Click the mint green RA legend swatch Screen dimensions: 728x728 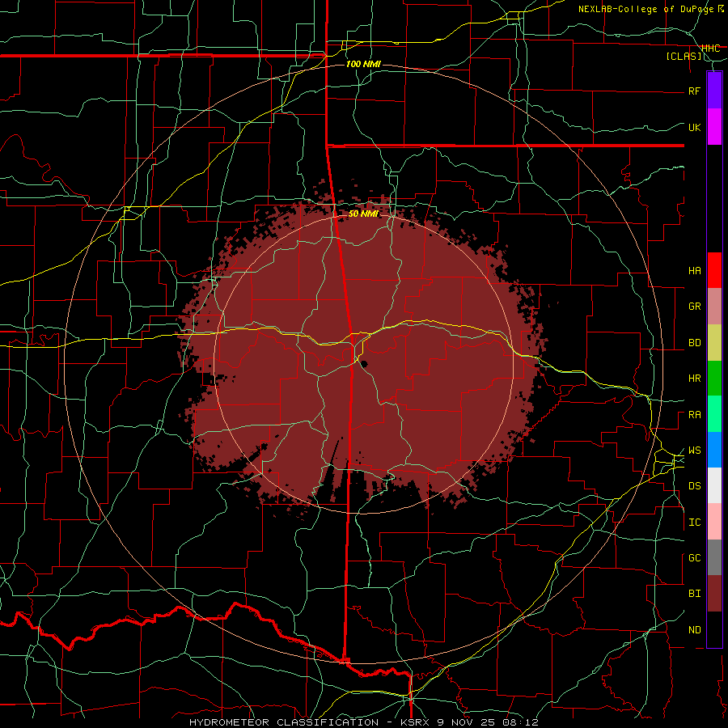click(714, 414)
